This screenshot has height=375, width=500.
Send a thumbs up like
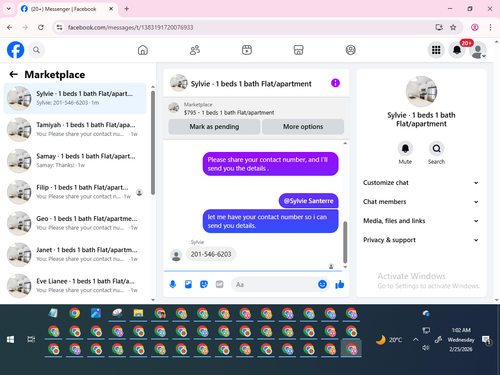coord(340,284)
